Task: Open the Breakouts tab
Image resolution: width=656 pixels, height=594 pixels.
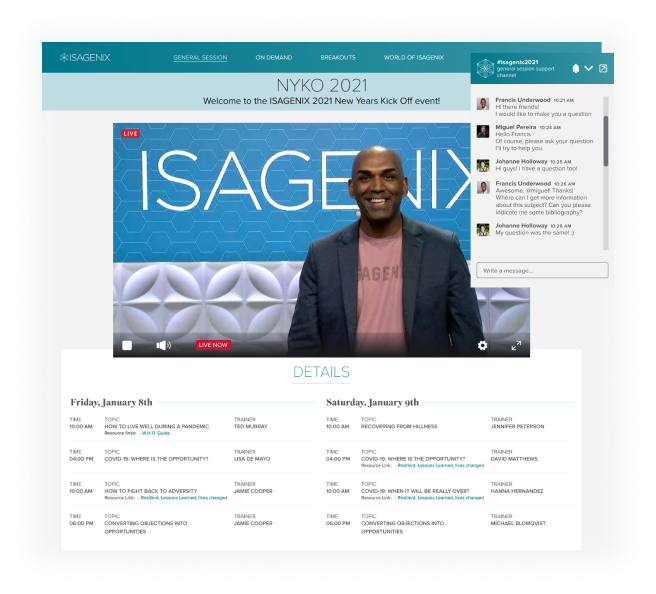Action: tap(338, 58)
